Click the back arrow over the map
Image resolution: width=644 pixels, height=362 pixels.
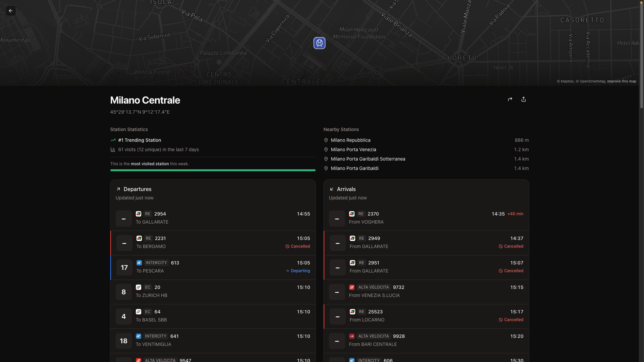tap(11, 11)
